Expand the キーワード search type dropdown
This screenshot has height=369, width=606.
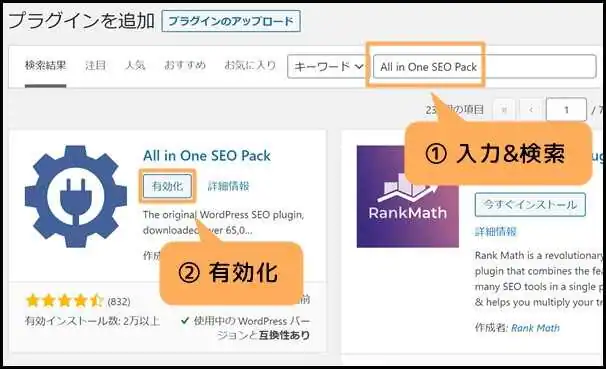click(328, 66)
